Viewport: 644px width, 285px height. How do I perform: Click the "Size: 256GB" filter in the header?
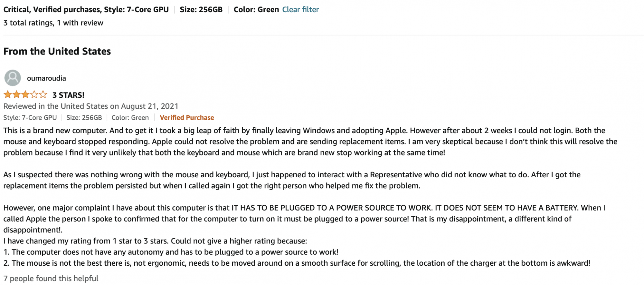[201, 10]
